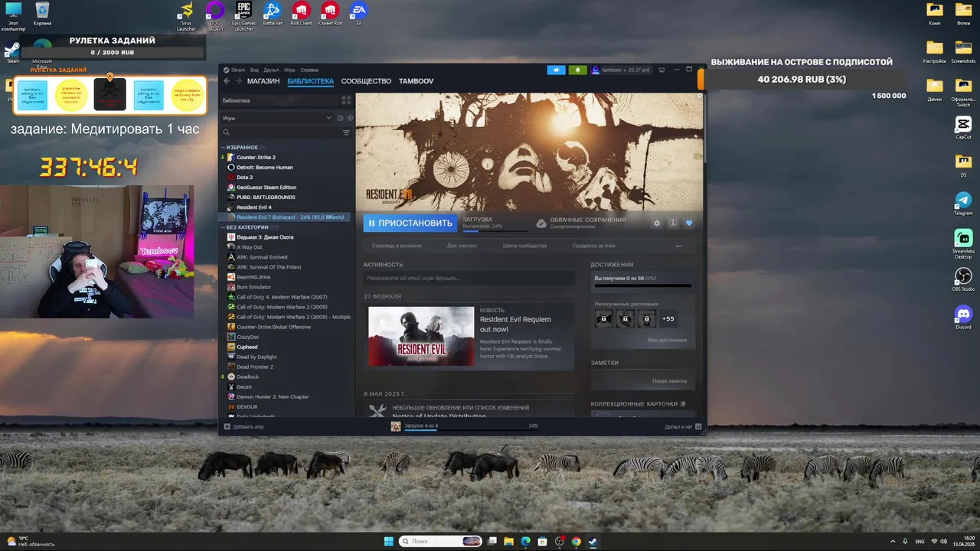The width and height of the screenshot is (980, 551).
Task: Click Resident Evil 7 download progress under Загрузка
Action: tap(495, 230)
